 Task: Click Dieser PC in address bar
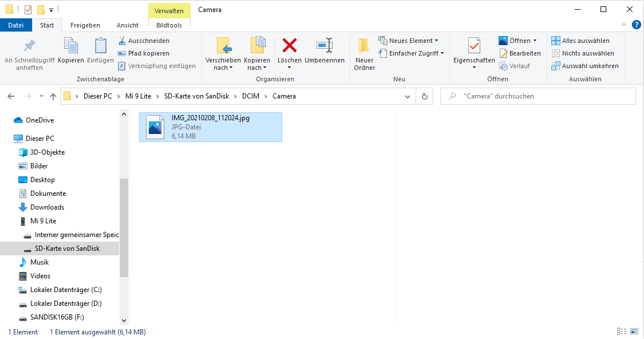98,96
